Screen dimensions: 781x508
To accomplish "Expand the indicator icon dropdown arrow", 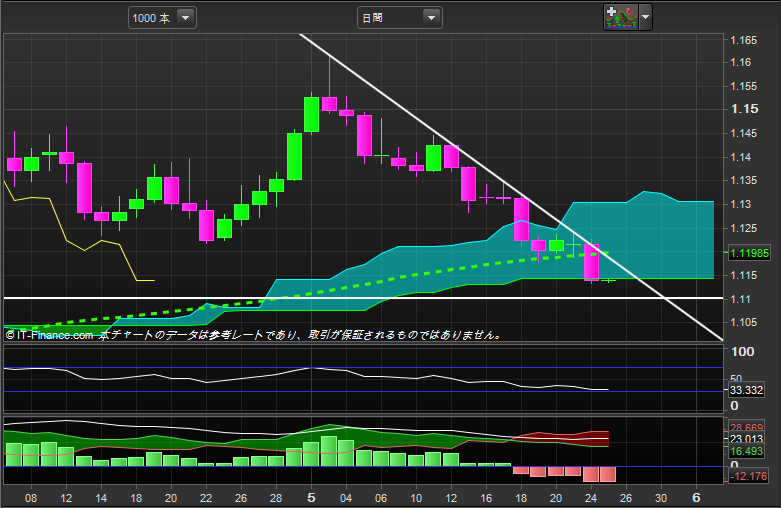I will click(646, 17).
